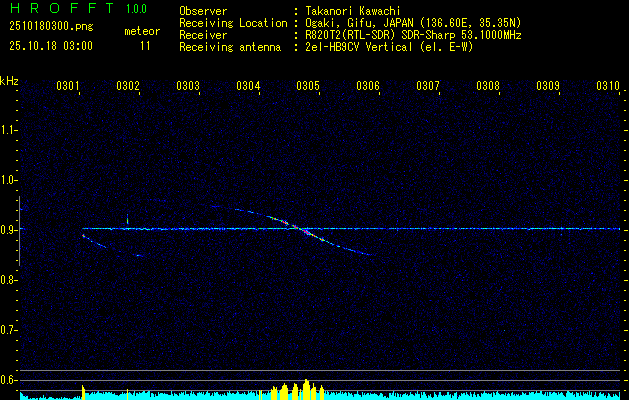Click the 0310 time axis marker
Screen dimensions: 629x400
pos(608,85)
